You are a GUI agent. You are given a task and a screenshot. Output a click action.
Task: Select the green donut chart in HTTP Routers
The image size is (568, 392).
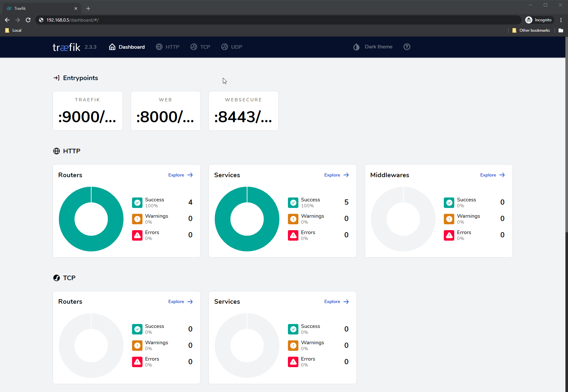point(91,219)
